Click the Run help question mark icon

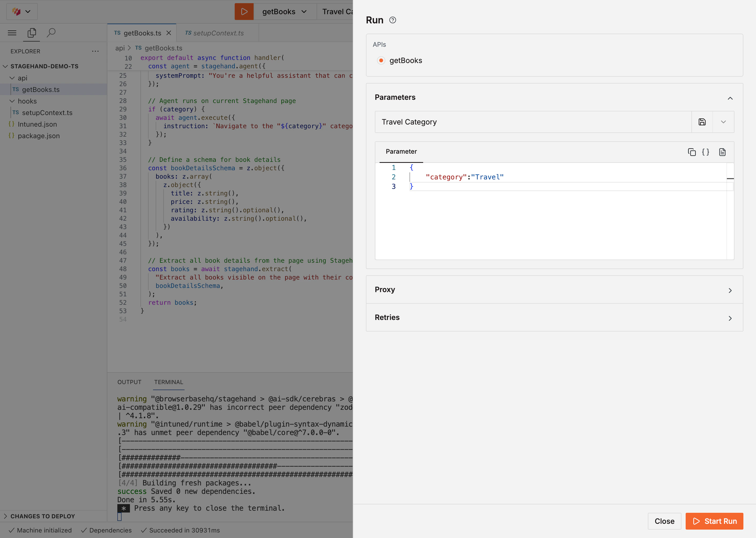click(x=392, y=20)
